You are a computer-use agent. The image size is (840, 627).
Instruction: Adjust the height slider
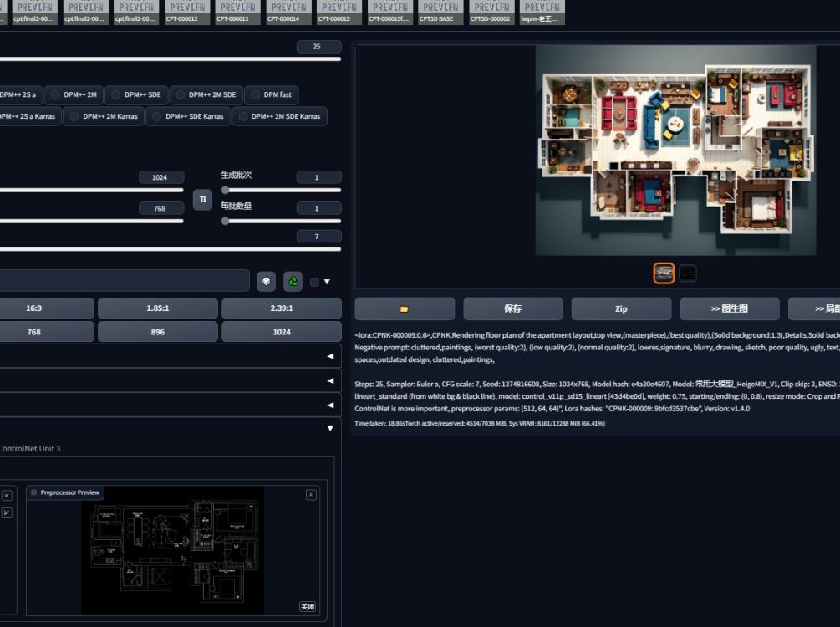[92, 221]
